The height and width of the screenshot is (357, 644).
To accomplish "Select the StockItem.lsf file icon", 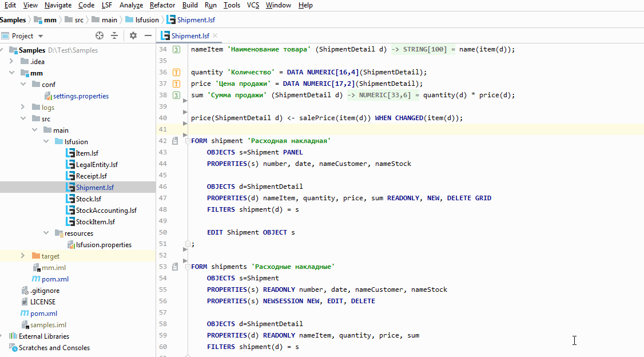I will 70,221.
